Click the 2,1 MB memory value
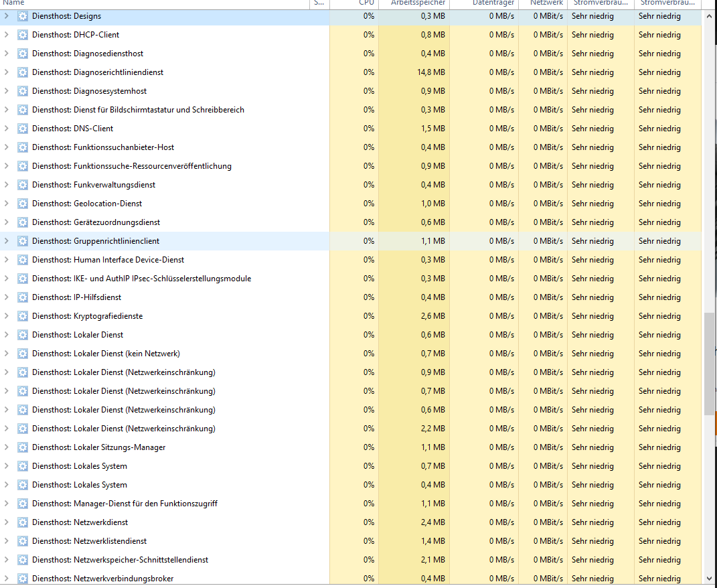The height and width of the screenshot is (588, 717). click(432, 560)
